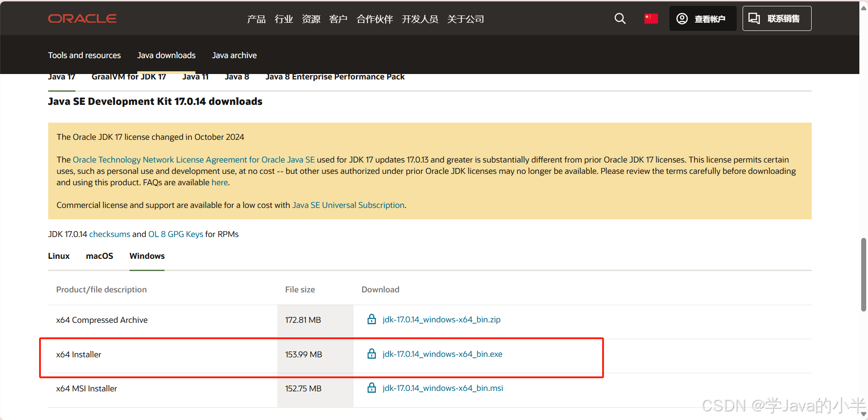Click the Oracle logo
This screenshot has height=420, width=868.
point(82,19)
